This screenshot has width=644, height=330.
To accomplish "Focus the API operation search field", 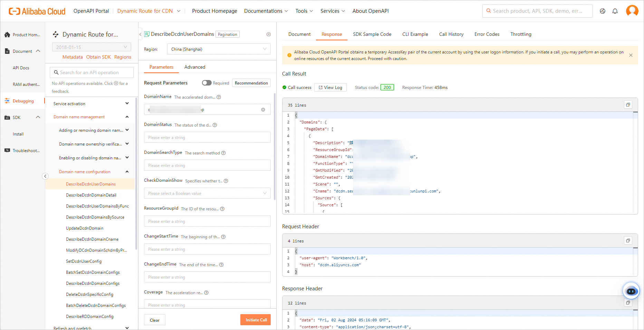I will coord(92,72).
